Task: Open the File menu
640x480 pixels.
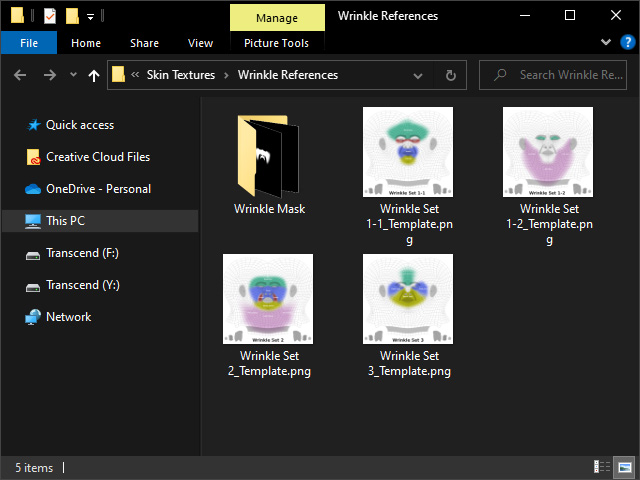Action: [x=29, y=43]
